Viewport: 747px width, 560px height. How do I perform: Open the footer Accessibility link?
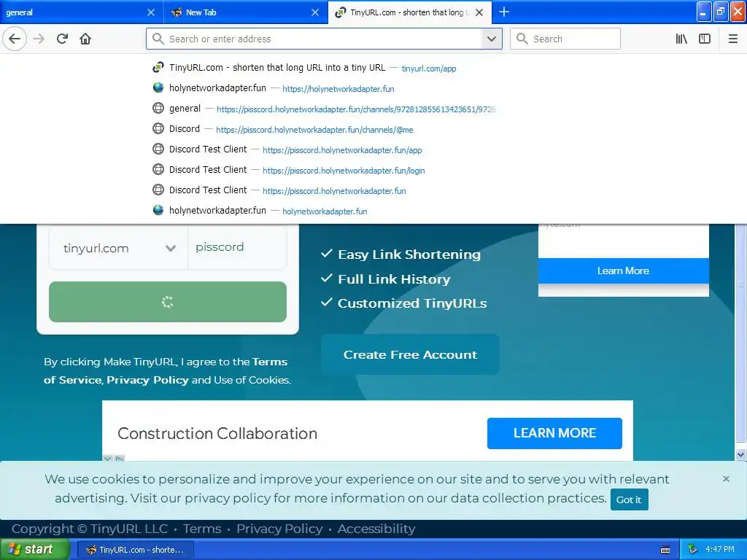[x=376, y=529]
